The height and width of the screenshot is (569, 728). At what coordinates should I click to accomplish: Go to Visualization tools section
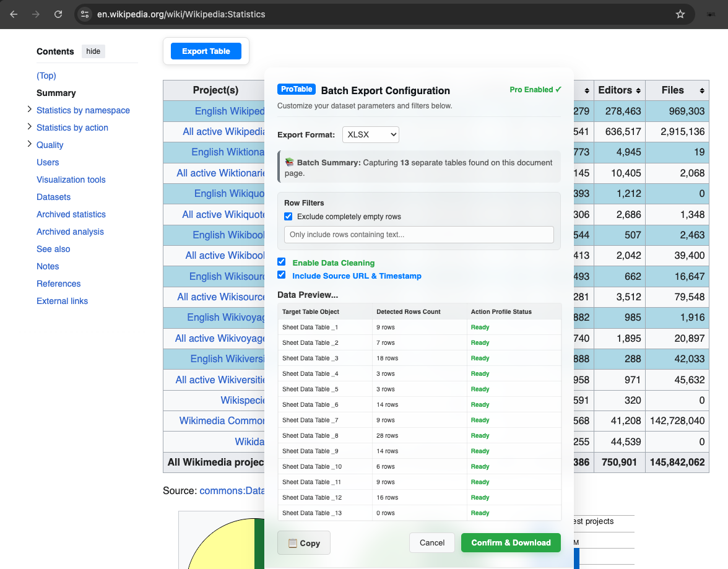(71, 180)
